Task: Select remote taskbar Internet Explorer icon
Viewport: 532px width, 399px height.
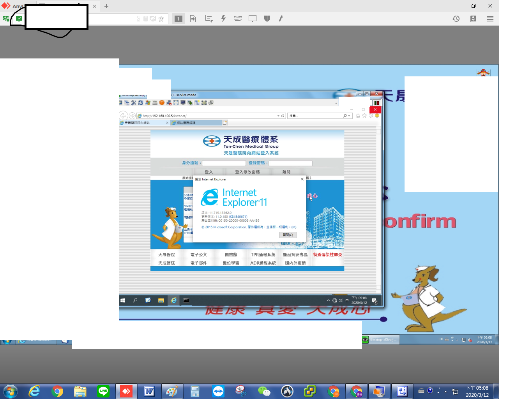Action: 173,300
